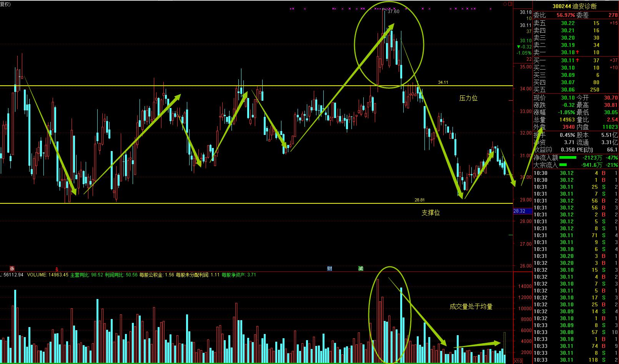Click the 内盘 11023 value
The width and height of the screenshot is (619, 364).
tap(610, 127)
